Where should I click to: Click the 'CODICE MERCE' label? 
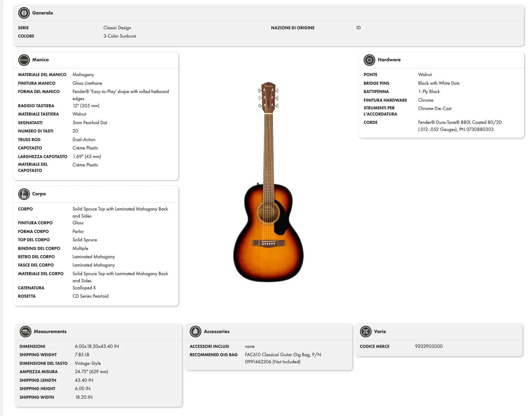(x=374, y=346)
